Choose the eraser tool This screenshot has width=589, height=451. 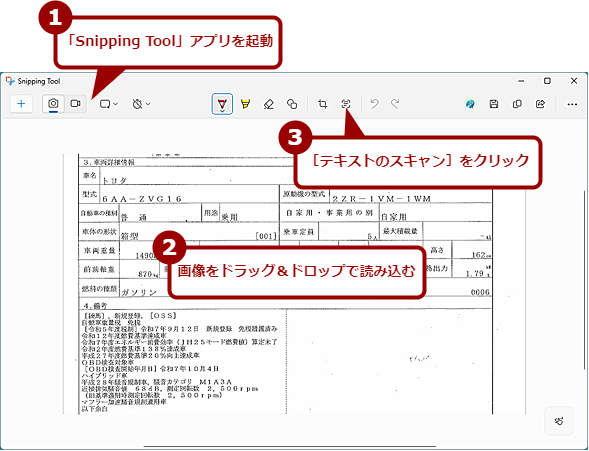[269, 104]
